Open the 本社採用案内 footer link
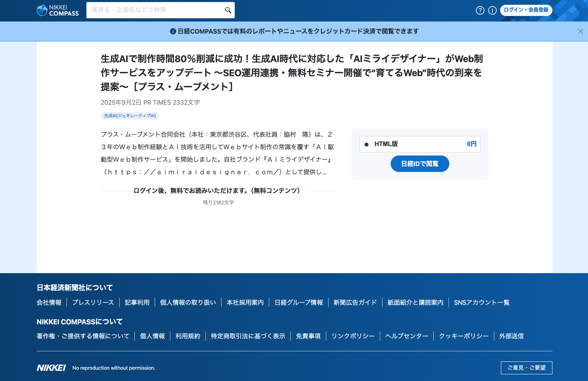The height and width of the screenshot is (381, 588). click(245, 302)
